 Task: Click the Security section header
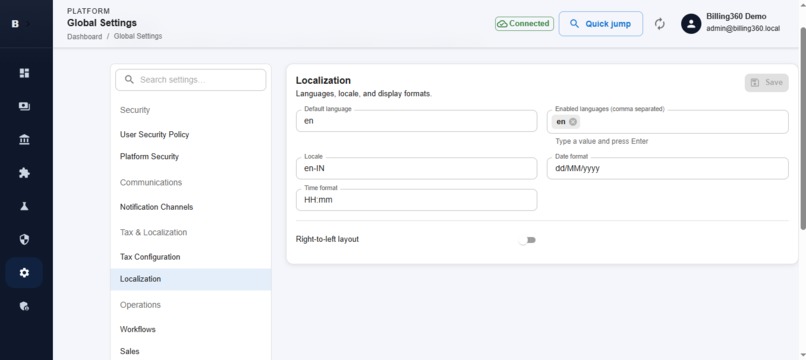point(135,110)
